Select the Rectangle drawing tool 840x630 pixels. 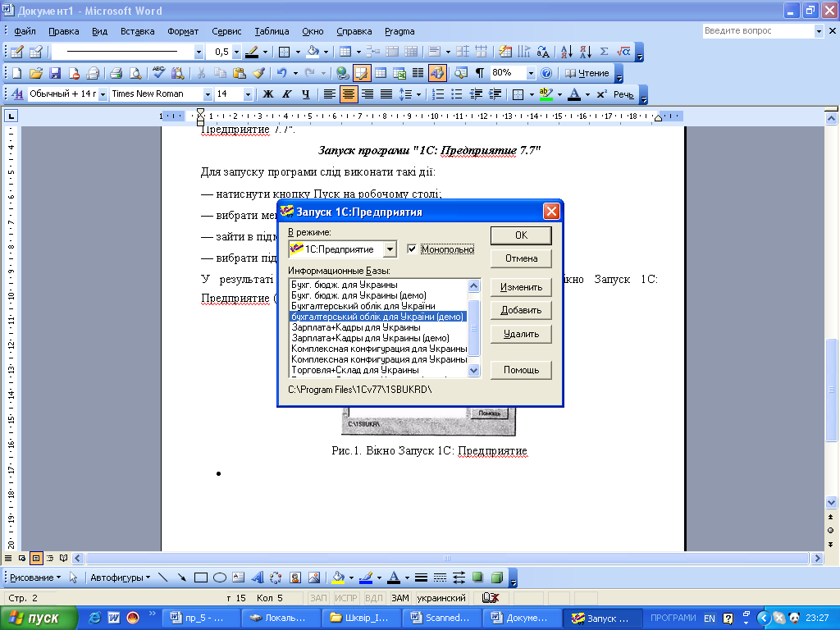point(200,577)
